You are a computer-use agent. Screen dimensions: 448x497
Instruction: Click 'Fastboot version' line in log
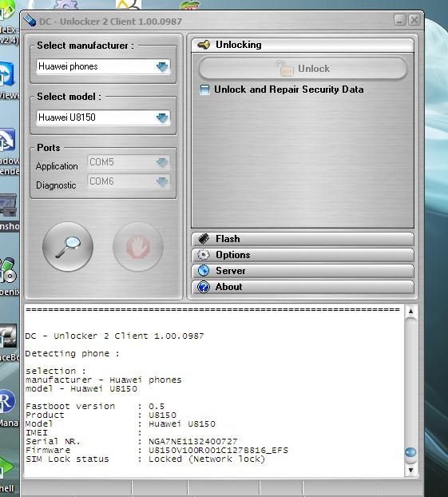pyautogui.click(x=95, y=407)
